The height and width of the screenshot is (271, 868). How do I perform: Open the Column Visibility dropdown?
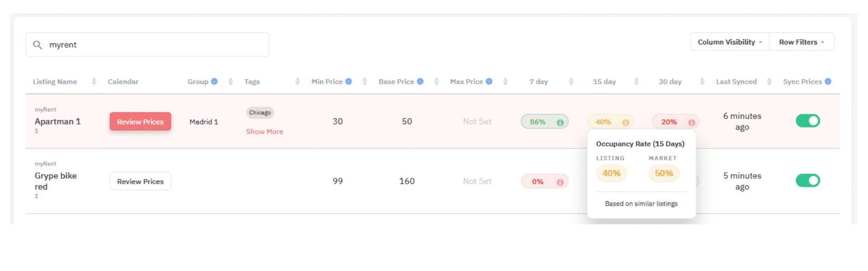(x=730, y=42)
